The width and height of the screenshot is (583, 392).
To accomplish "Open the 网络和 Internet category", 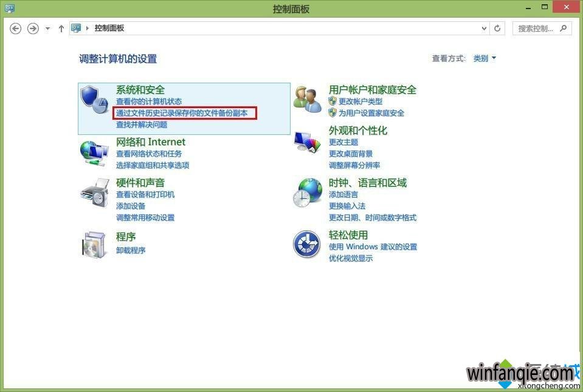I will [x=151, y=142].
